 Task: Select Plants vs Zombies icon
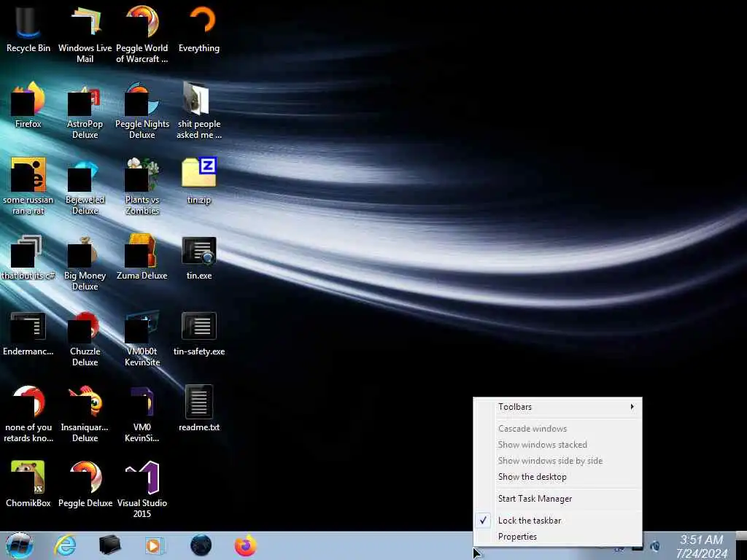(x=142, y=186)
